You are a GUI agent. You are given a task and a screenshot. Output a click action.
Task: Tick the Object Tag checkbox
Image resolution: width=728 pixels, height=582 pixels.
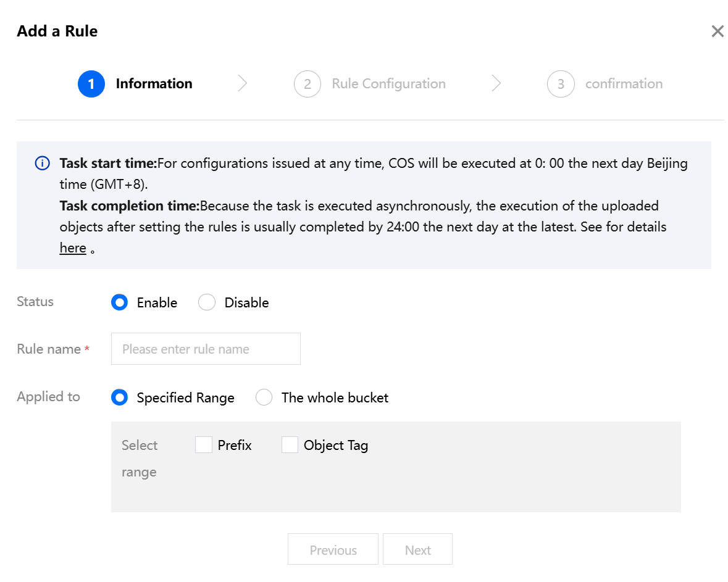[x=290, y=445]
